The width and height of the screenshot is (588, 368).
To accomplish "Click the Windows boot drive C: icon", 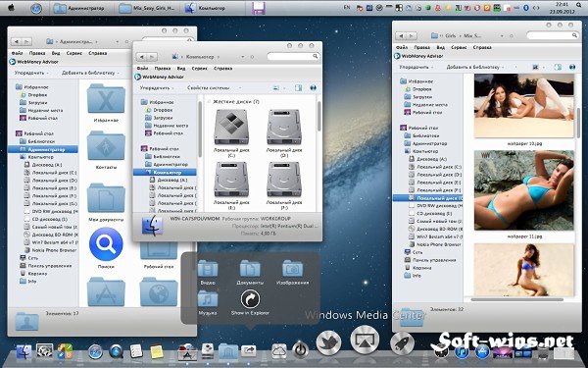I will [231, 127].
